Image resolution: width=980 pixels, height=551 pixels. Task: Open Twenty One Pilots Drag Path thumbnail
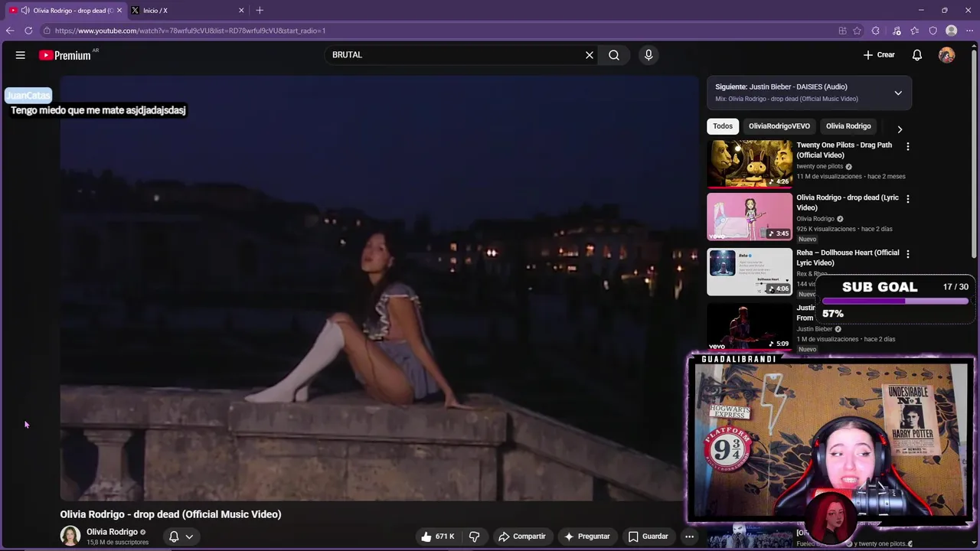click(x=750, y=164)
